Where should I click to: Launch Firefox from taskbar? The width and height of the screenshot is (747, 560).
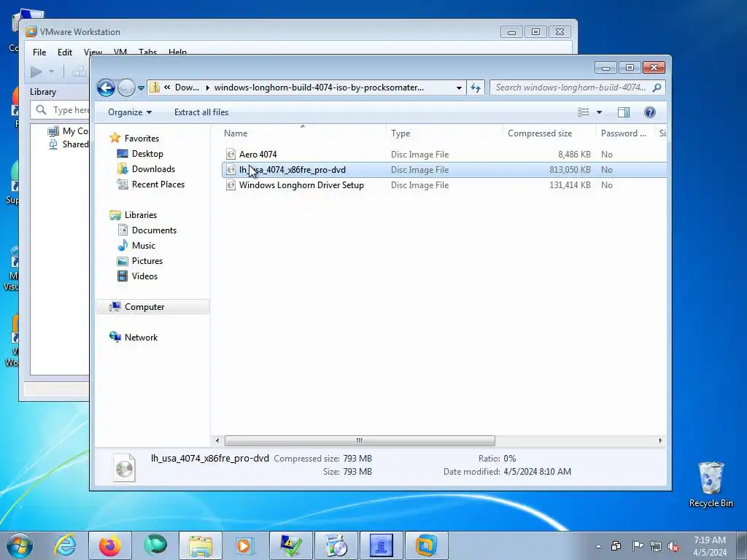coord(109,545)
